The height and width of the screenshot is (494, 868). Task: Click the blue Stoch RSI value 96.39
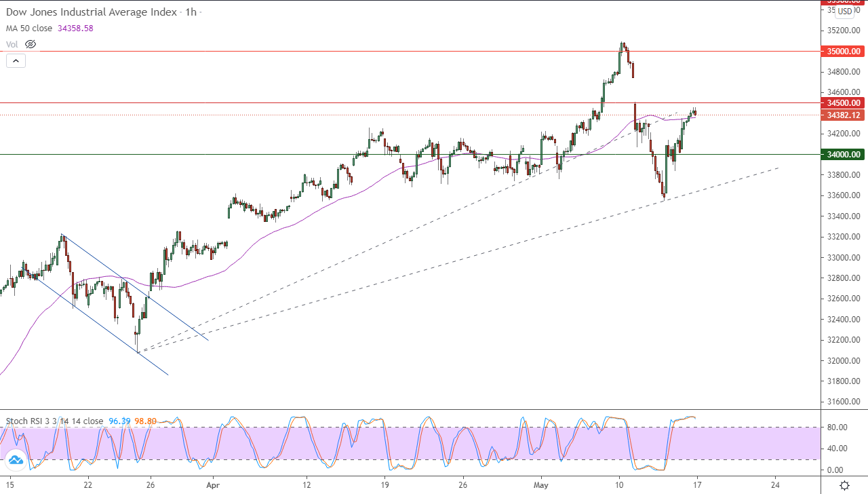pos(119,421)
